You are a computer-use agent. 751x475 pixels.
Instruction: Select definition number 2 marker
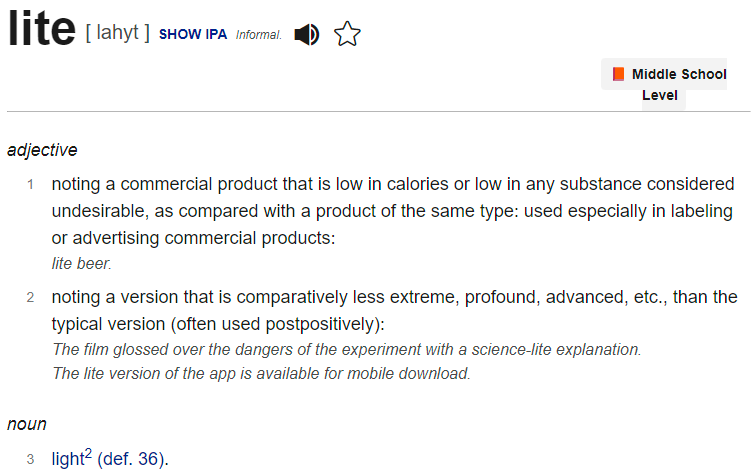click(30, 297)
